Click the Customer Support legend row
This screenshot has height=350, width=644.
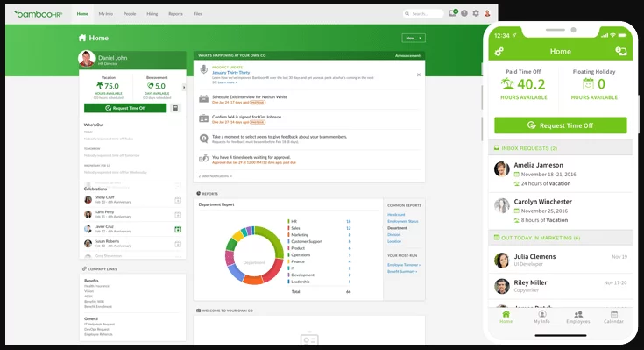(x=320, y=241)
